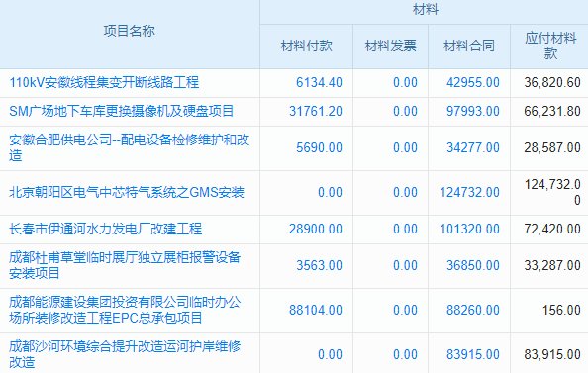Open material contract 34277.00
The height and width of the screenshot is (373, 588).
pos(473,147)
